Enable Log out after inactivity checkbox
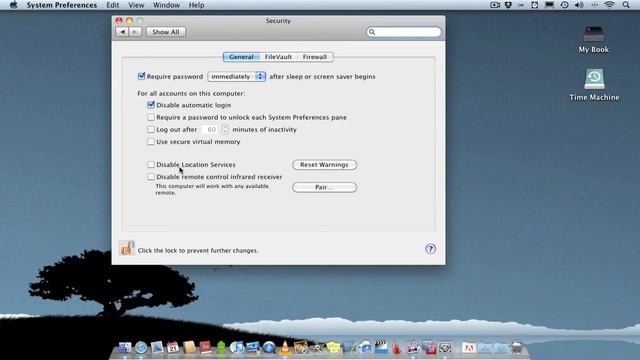Image resolution: width=640 pixels, height=360 pixels. coord(151,129)
